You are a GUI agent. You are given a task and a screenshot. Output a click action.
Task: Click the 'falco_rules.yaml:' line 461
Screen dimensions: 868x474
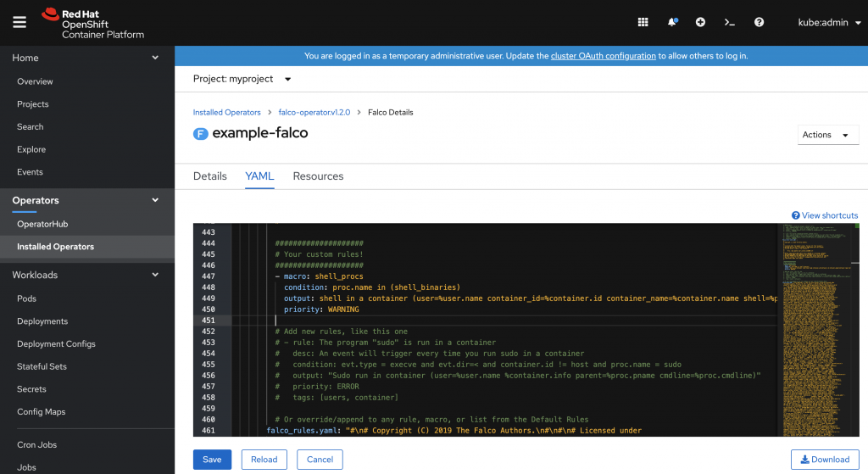(x=454, y=430)
